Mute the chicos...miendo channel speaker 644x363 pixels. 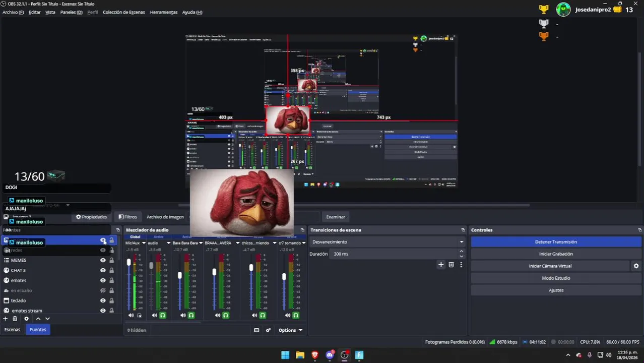pyautogui.click(x=254, y=316)
